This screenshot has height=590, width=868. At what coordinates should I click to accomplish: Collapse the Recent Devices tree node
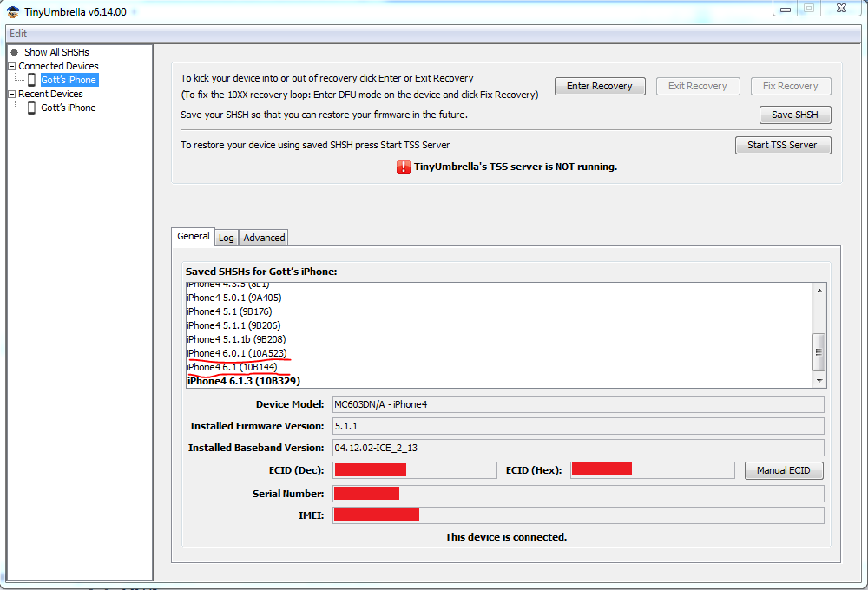pyautogui.click(x=11, y=94)
